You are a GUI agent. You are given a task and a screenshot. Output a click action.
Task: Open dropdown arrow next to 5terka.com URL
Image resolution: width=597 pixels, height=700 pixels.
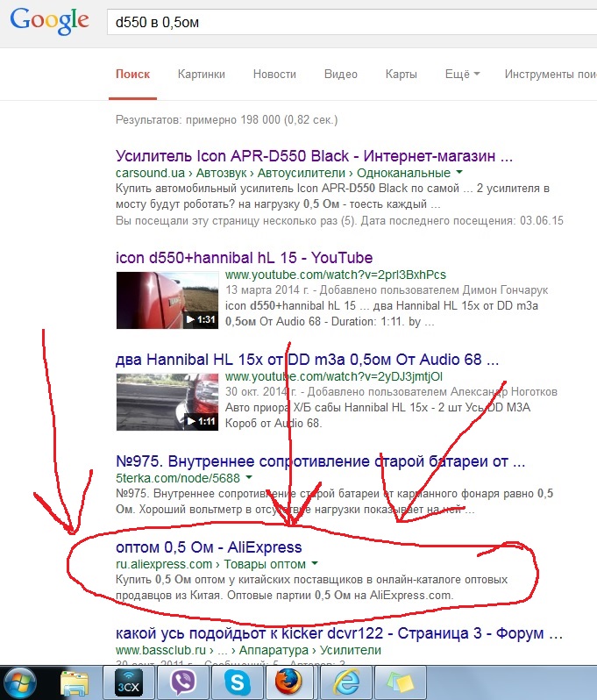point(249,478)
